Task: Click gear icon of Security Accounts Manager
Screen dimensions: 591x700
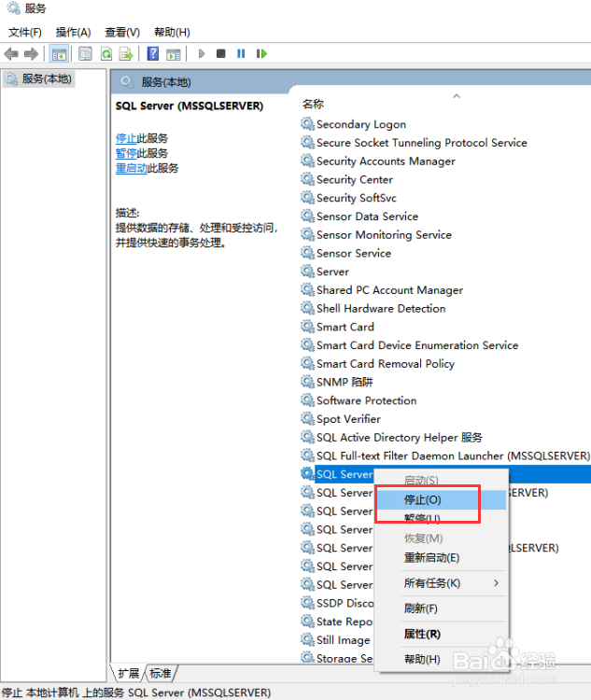Action: click(307, 161)
